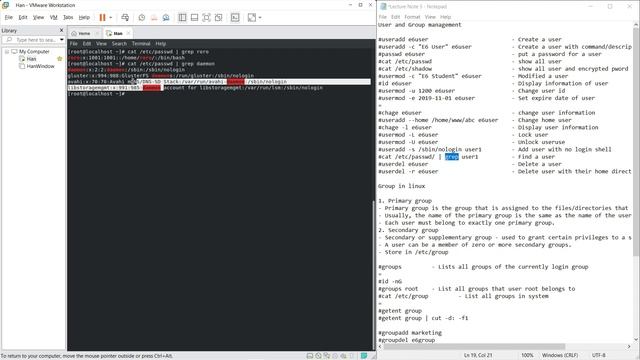The image size is (640, 360).
Task: Click the Notepad title bar icon
Action: coord(383,7)
